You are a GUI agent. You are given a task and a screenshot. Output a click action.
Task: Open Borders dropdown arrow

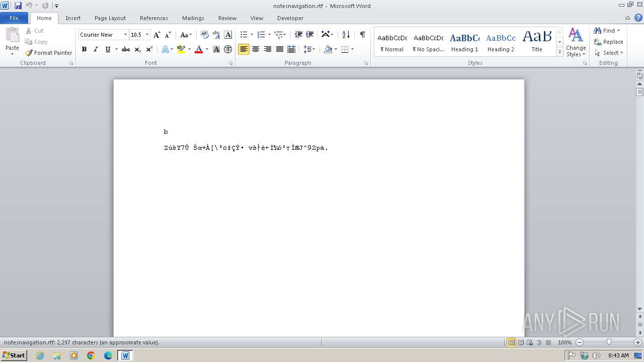pos(352,49)
